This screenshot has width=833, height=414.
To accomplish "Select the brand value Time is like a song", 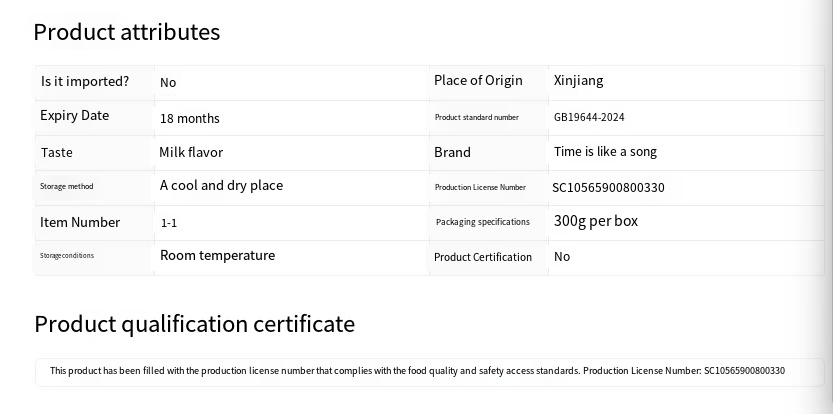I will click(605, 152).
